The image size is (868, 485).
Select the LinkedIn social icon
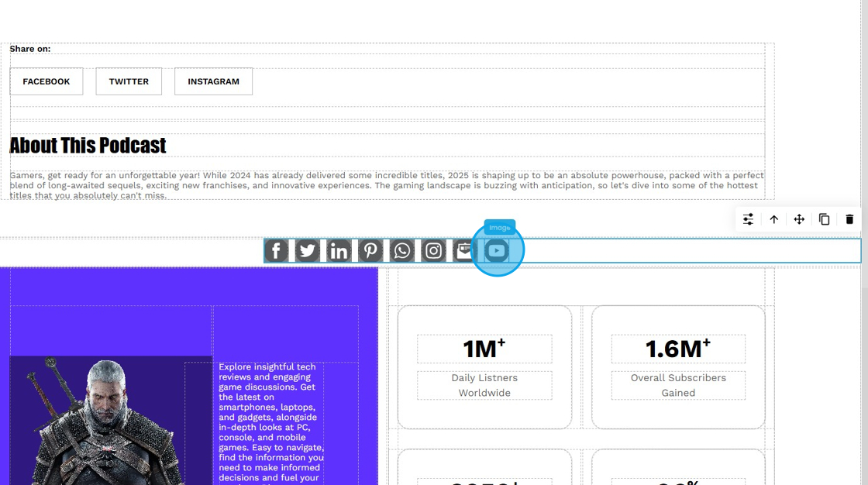339,251
